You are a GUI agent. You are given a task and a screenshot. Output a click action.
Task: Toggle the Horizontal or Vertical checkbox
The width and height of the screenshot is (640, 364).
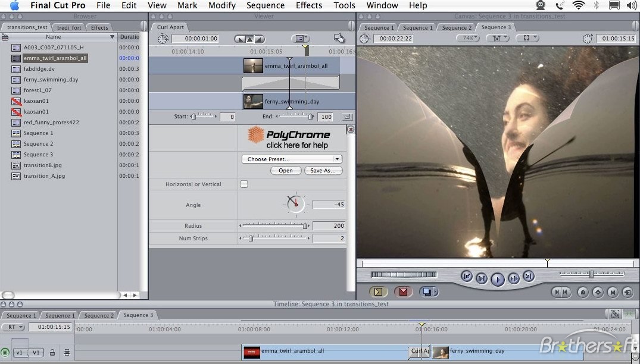[x=244, y=184]
